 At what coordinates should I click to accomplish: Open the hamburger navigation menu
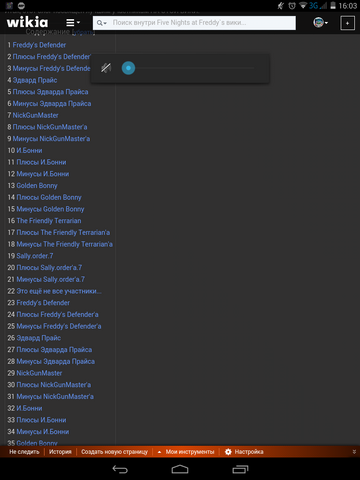(x=73, y=23)
